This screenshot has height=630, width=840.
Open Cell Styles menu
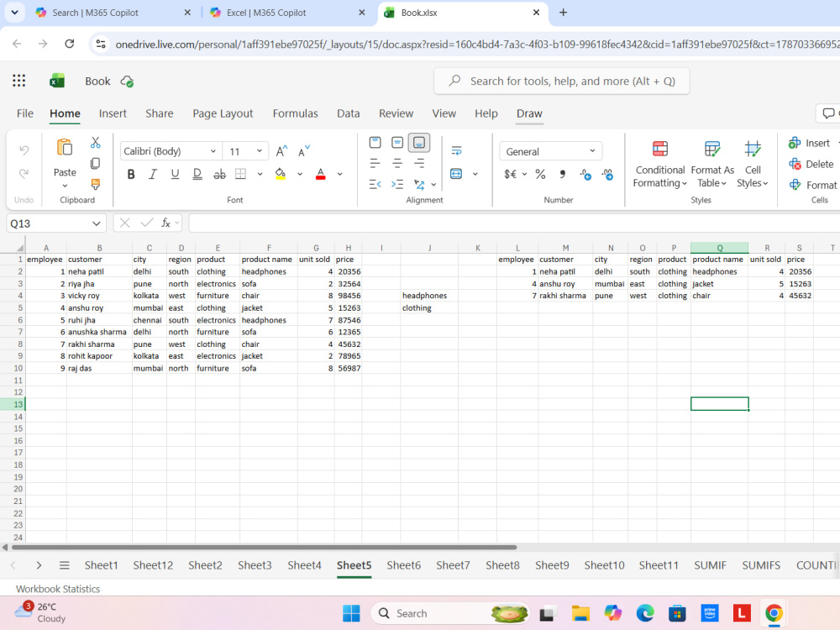(x=752, y=165)
